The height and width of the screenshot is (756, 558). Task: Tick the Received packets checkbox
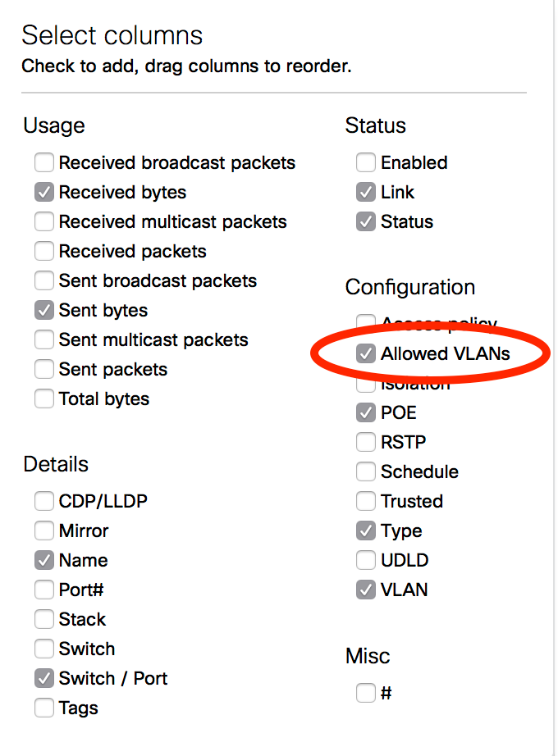tap(44, 252)
